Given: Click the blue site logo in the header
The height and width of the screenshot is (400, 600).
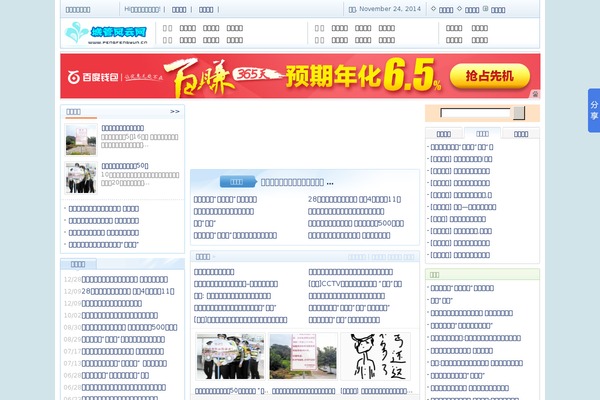Looking at the screenshot, I should click(x=101, y=35).
